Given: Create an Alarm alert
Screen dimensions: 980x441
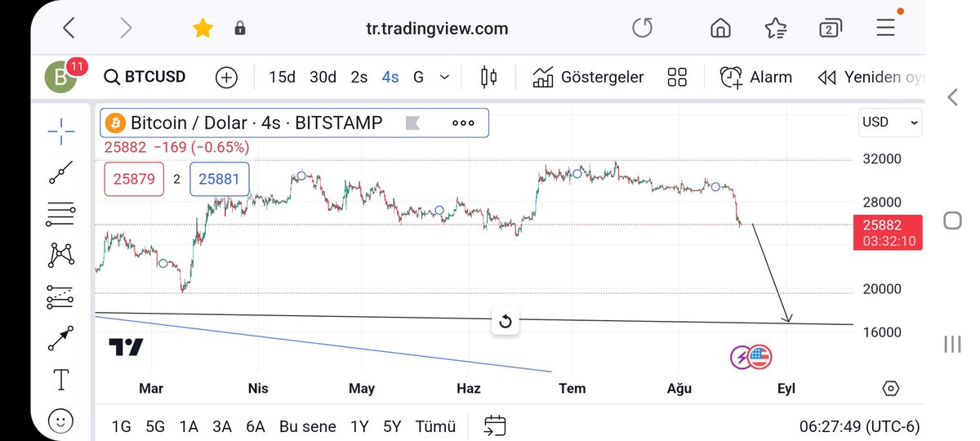Looking at the screenshot, I should click(755, 77).
